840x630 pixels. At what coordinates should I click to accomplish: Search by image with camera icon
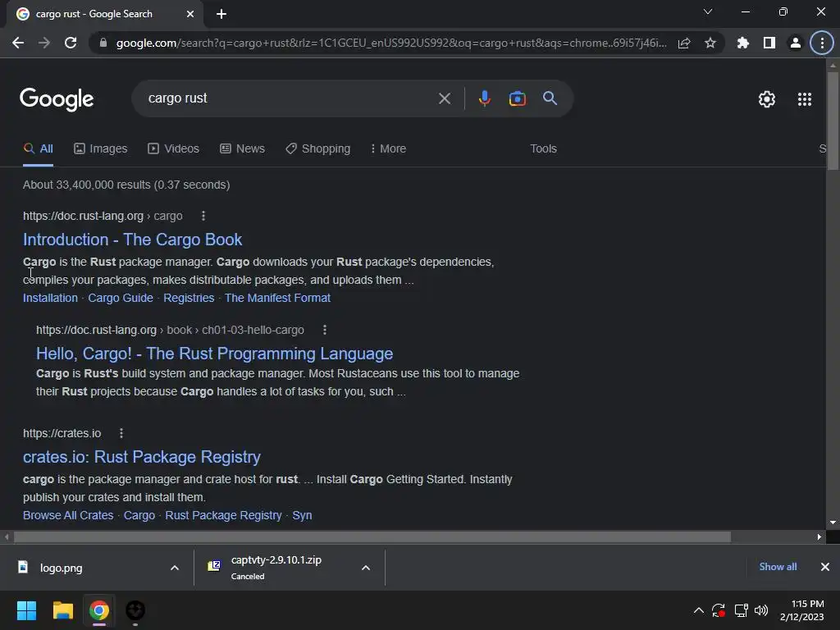click(518, 98)
